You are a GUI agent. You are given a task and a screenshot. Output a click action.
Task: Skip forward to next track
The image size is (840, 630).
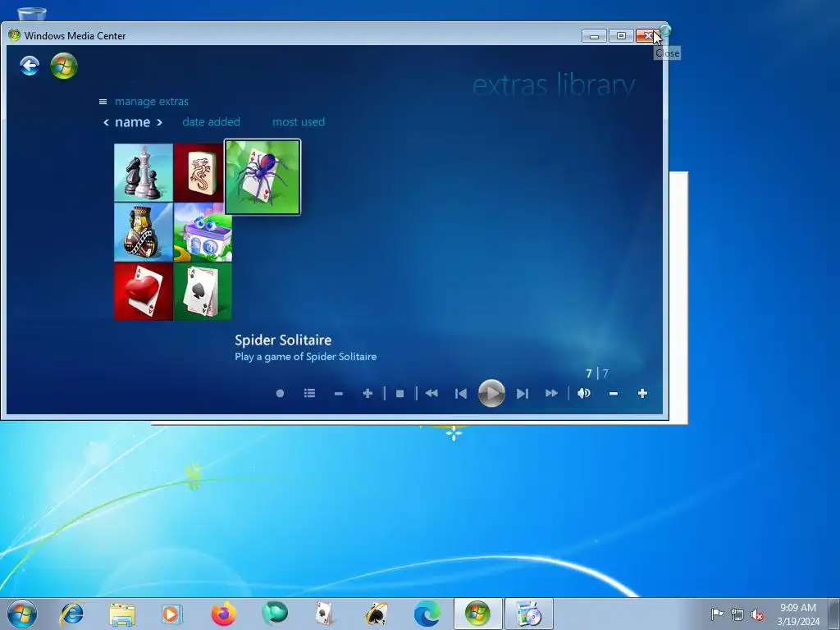[x=523, y=394]
